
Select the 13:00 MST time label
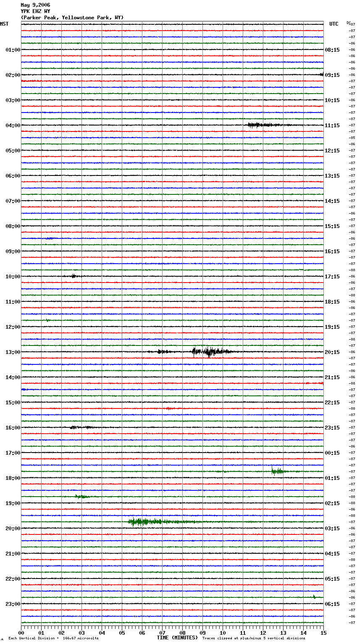point(13,352)
